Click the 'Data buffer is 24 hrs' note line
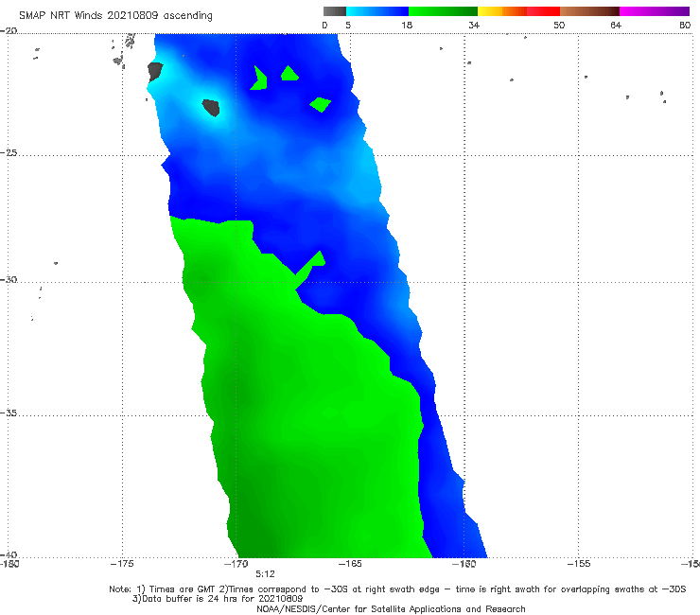The image size is (700, 615). point(218,599)
